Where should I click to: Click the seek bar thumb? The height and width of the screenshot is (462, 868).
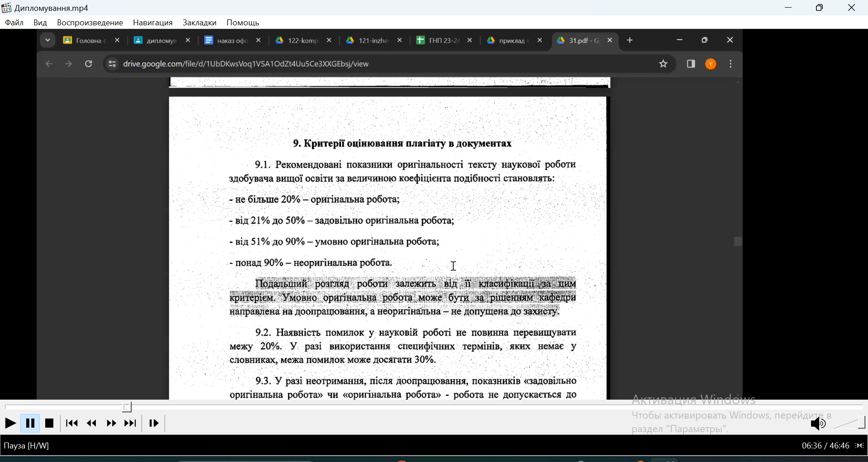coord(127,407)
